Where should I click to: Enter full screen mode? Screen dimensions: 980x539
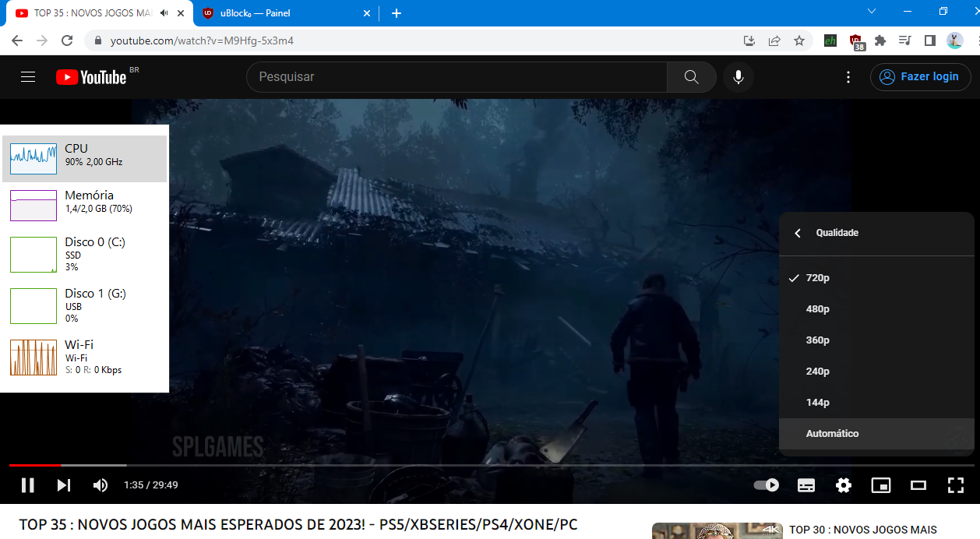coord(956,485)
